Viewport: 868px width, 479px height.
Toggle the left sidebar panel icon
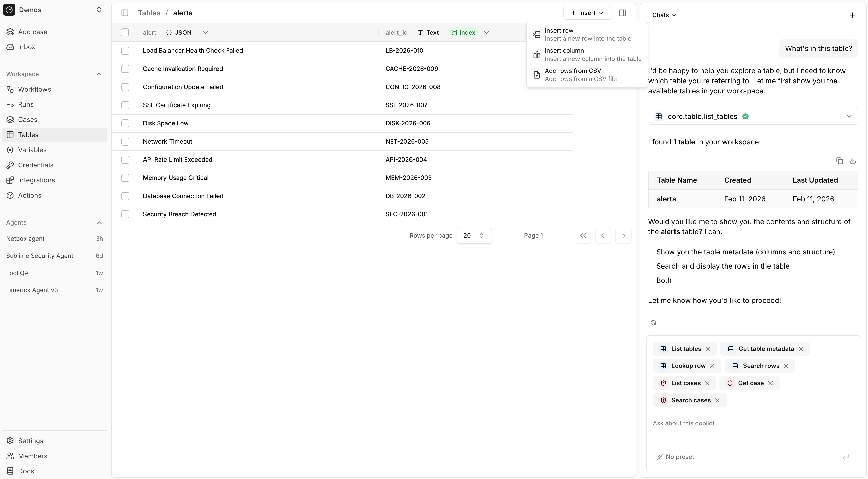125,13
